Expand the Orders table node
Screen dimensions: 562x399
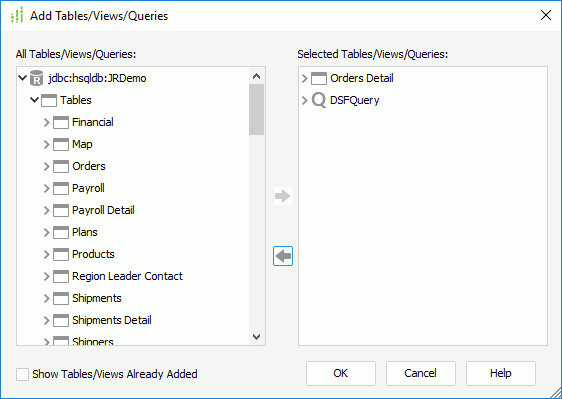(46, 166)
